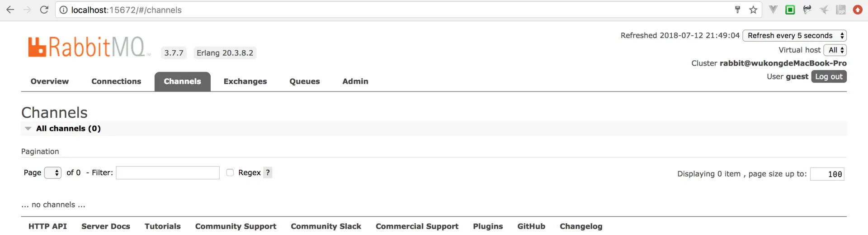Click the browser reload icon
Image resolution: width=868 pixels, height=235 pixels.
click(x=44, y=10)
